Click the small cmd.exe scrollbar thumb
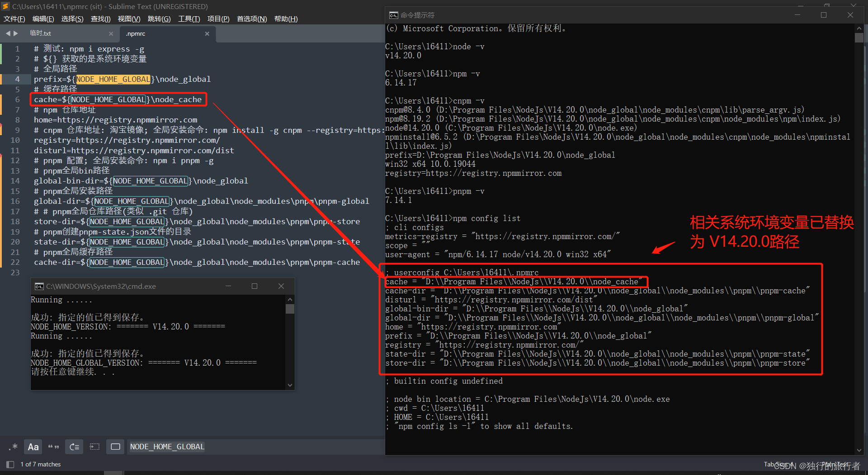This screenshot has height=475, width=868. [290, 309]
